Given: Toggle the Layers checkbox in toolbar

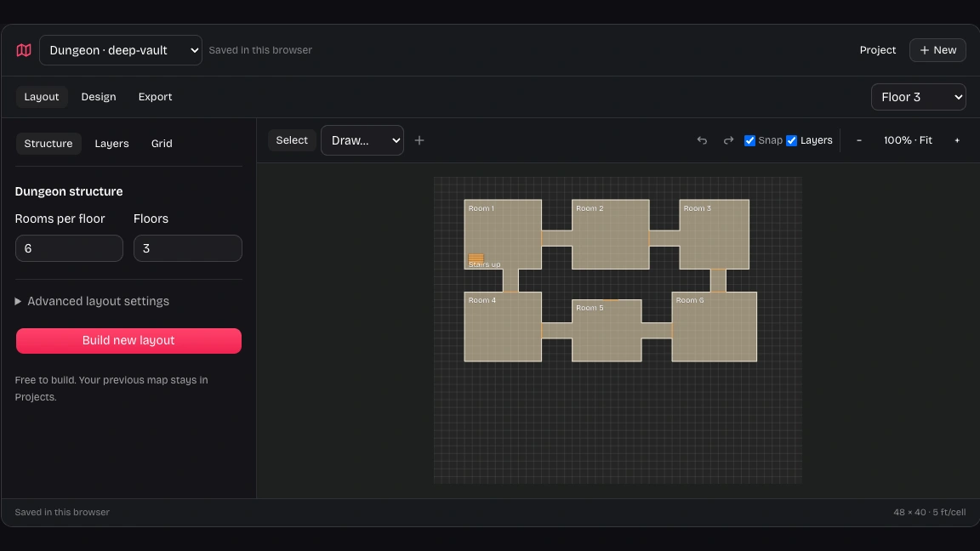Looking at the screenshot, I should pos(791,140).
